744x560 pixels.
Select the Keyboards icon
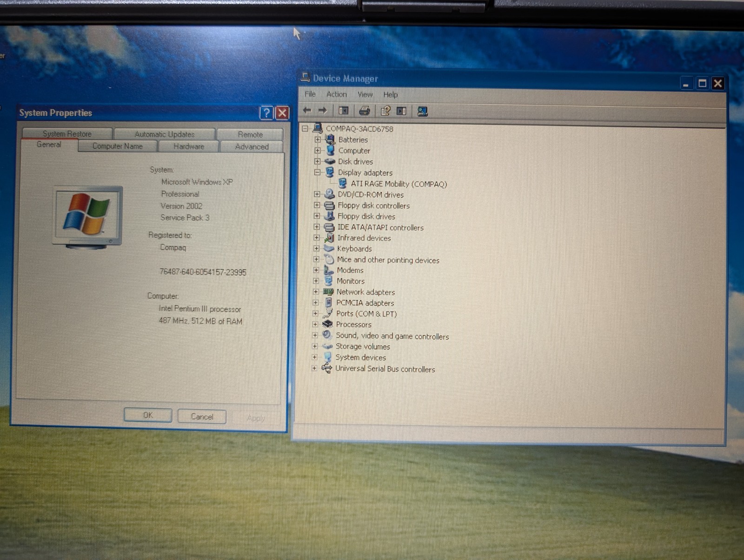[x=329, y=248]
